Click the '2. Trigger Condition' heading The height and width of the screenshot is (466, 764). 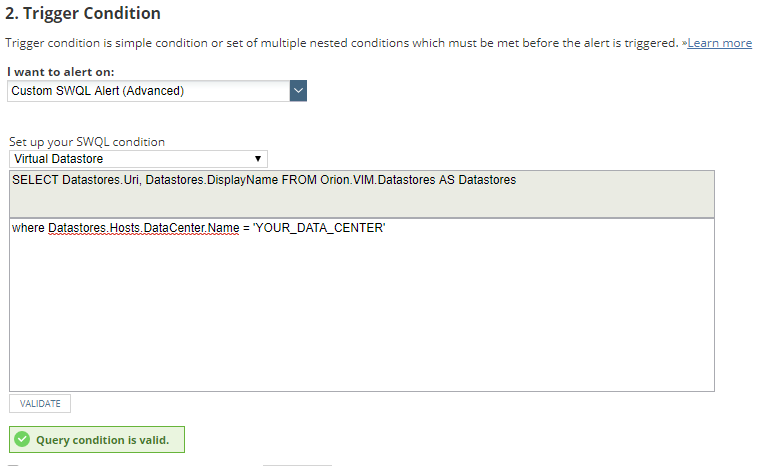pos(83,14)
